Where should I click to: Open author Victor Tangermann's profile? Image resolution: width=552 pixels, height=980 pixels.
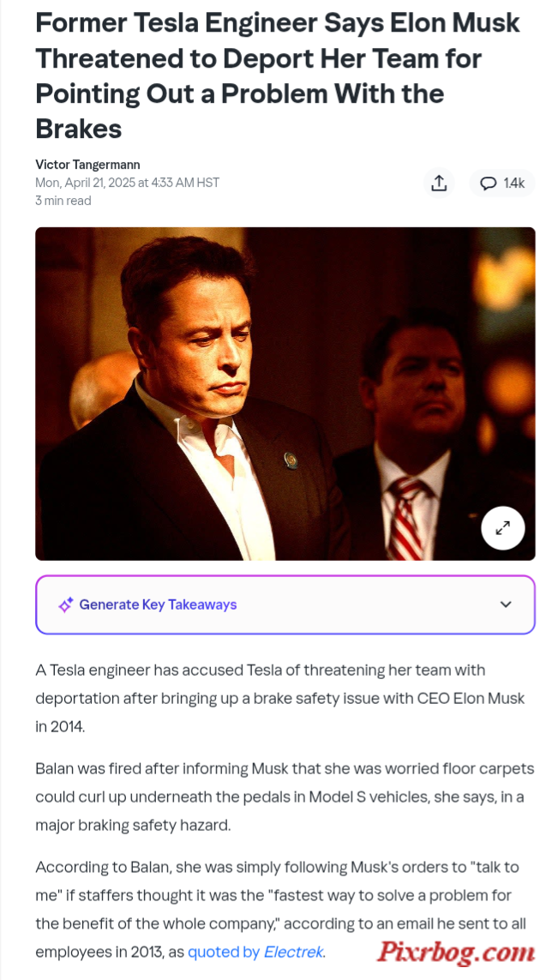pyautogui.click(x=87, y=165)
